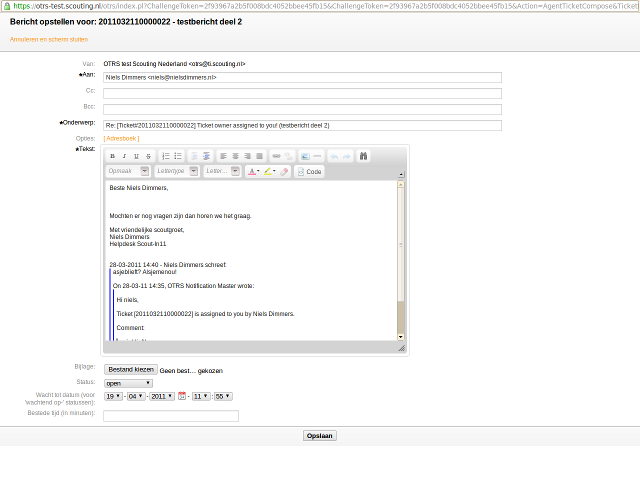Open the Adresboek address book link
Viewport: 640px width, 499px height.
click(121, 138)
